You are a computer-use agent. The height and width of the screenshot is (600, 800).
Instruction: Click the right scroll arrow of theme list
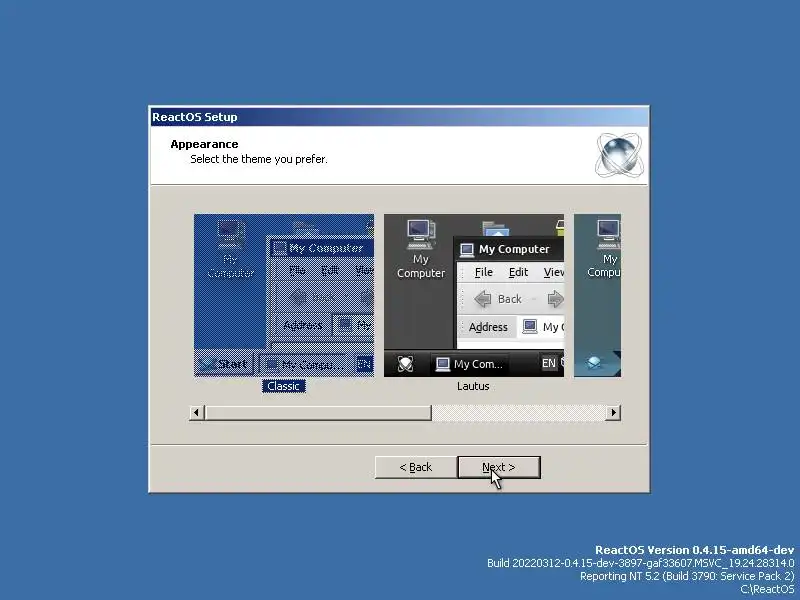(x=613, y=412)
